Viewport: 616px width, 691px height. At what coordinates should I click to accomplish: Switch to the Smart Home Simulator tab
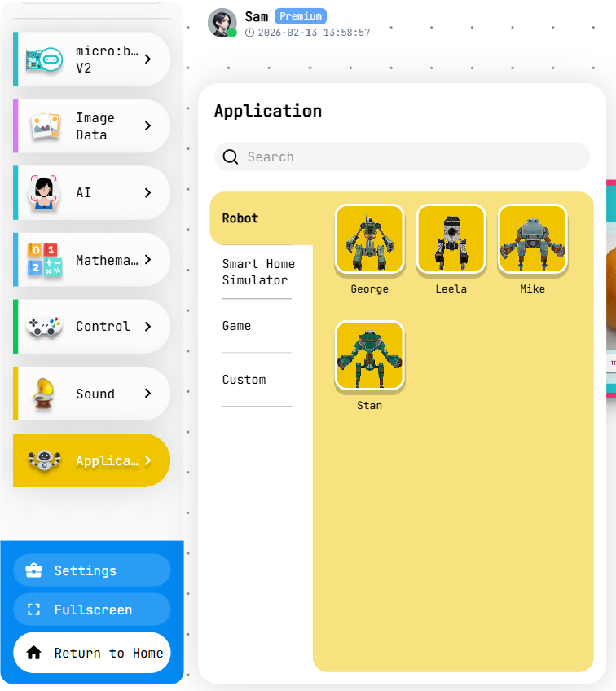(x=257, y=272)
